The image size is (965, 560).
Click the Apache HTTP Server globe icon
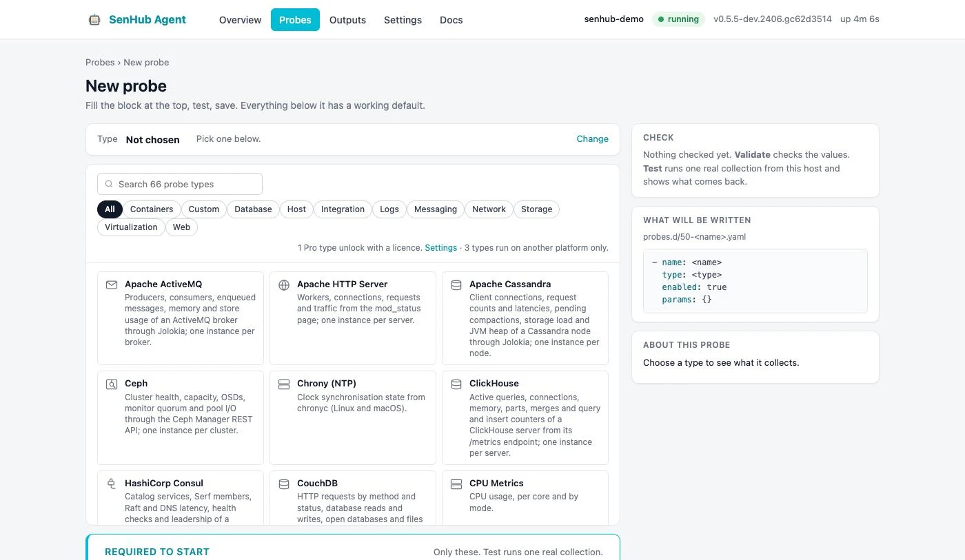284,284
